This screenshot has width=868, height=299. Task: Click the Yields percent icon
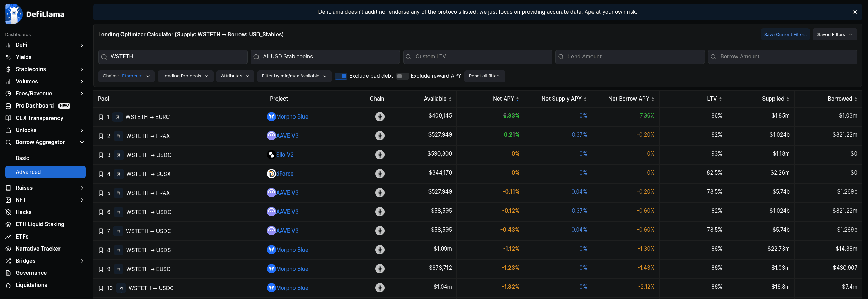(x=8, y=57)
